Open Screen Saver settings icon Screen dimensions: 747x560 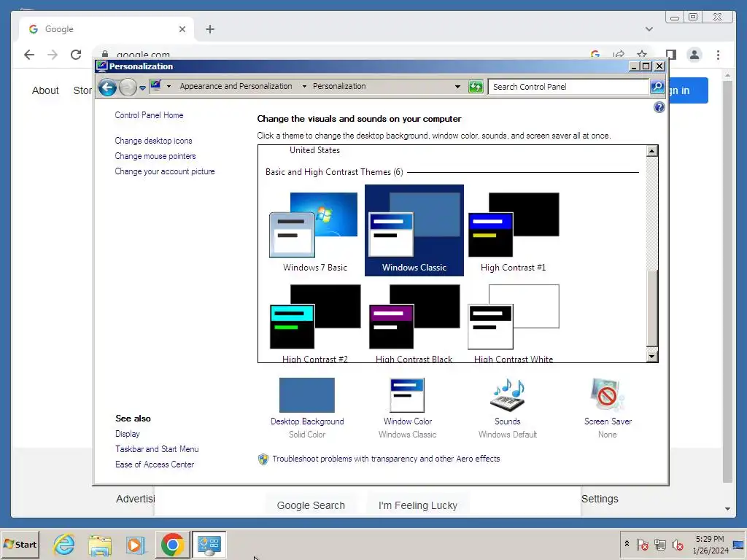coord(608,395)
